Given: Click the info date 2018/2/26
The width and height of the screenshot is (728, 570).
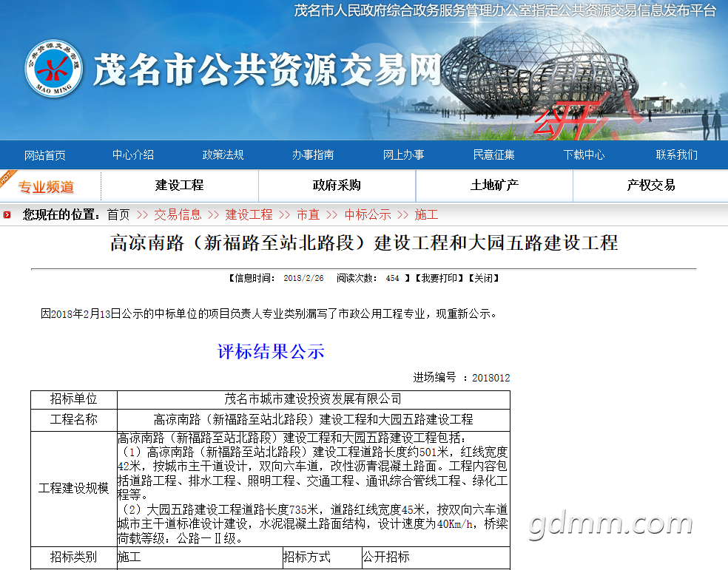Looking at the screenshot, I should pyautogui.click(x=303, y=278).
